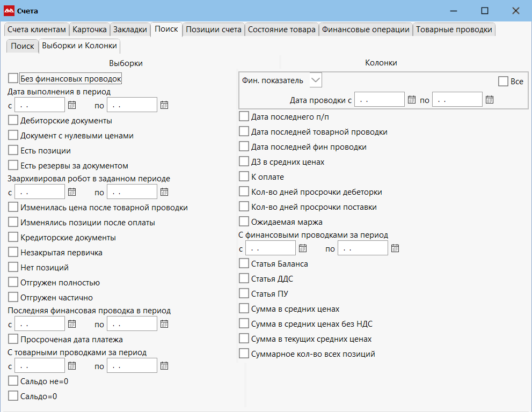Open calendar for Дата выполнения end date
532x412 pixels.
click(164, 105)
